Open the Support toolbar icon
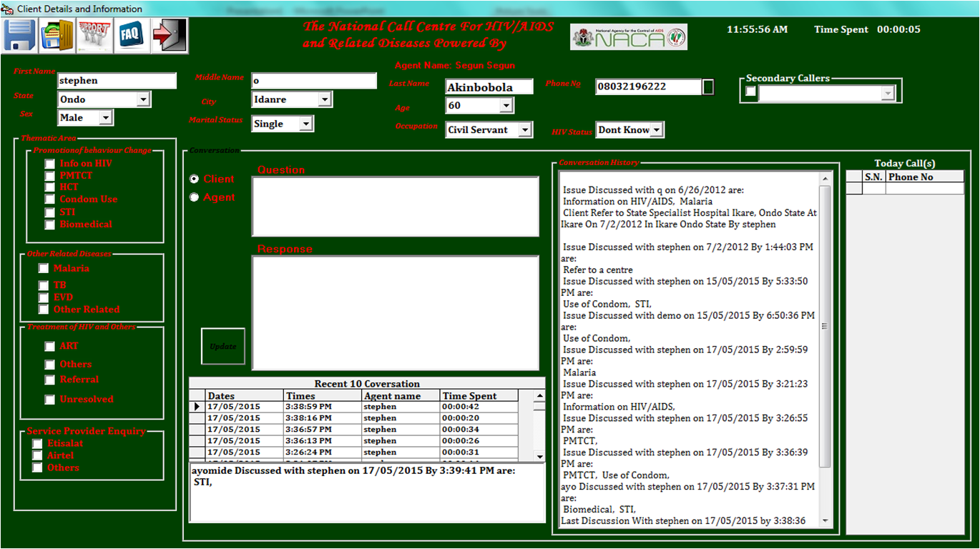The width and height of the screenshot is (980, 549). coord(95,35)
